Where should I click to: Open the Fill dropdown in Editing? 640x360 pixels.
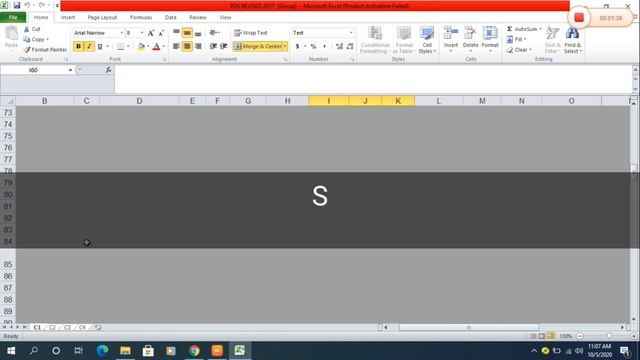tap(516, 39)
